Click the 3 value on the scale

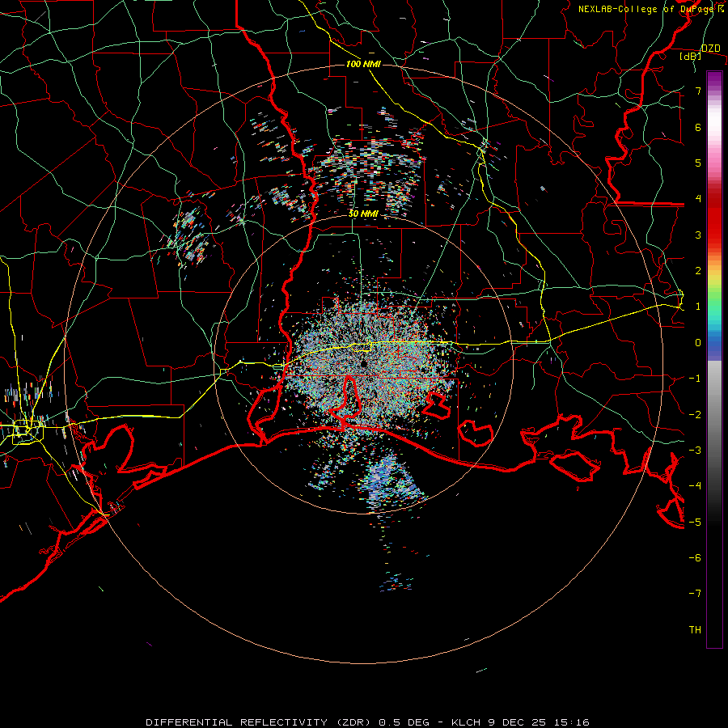tap(698, 235)
